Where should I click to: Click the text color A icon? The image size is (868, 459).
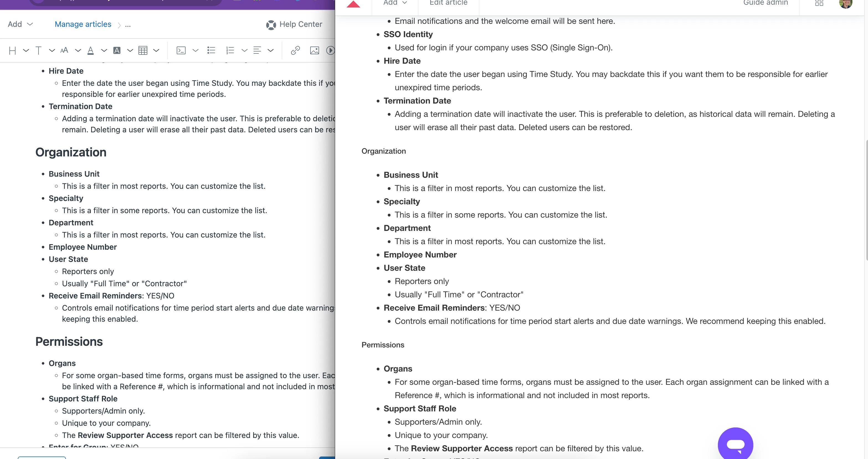click(x=90, y=50)
